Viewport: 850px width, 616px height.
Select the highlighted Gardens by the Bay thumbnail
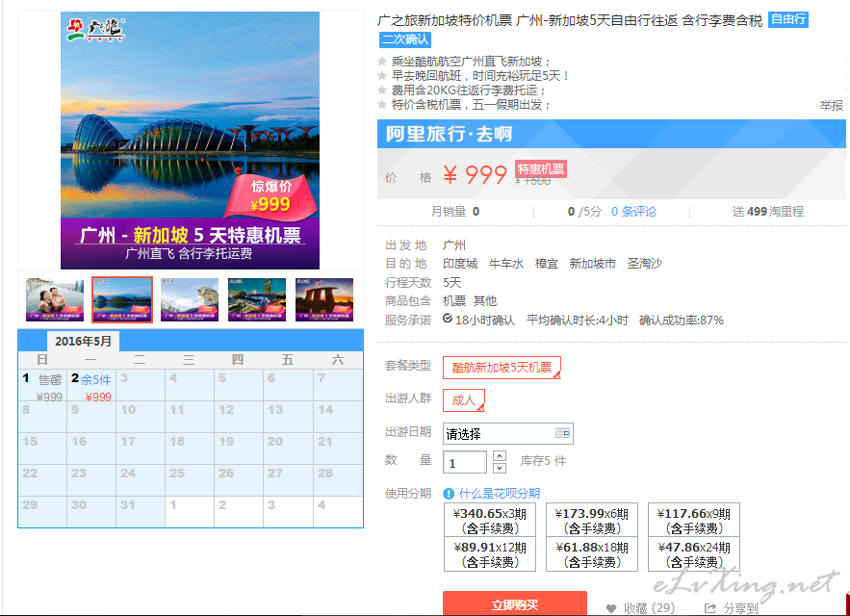(x=122, y=299)
